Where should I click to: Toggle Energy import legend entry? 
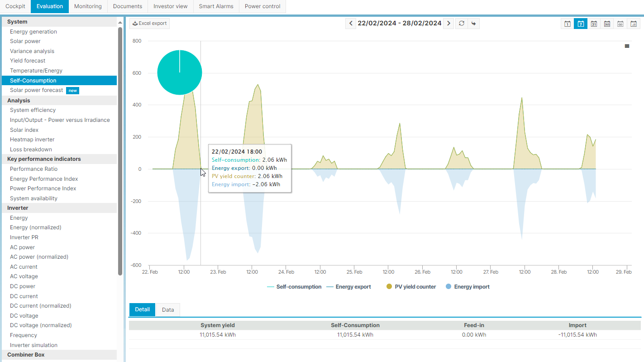point(467,287)
